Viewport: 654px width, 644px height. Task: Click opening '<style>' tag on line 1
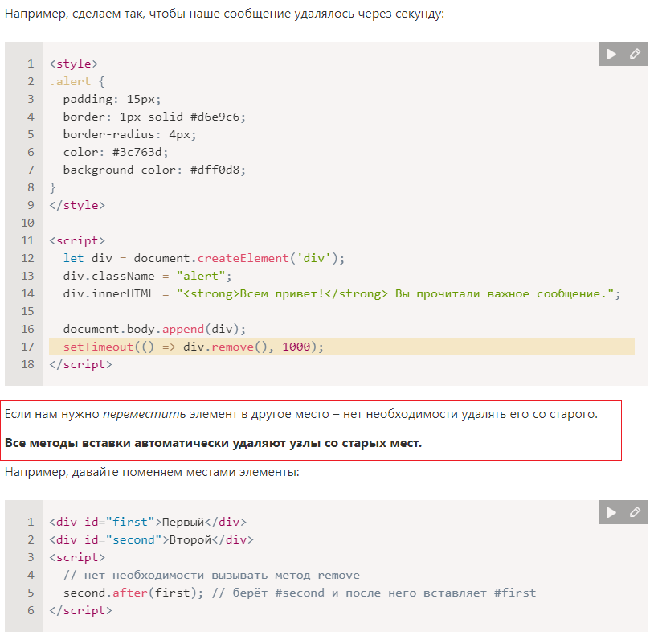point(73,64)
